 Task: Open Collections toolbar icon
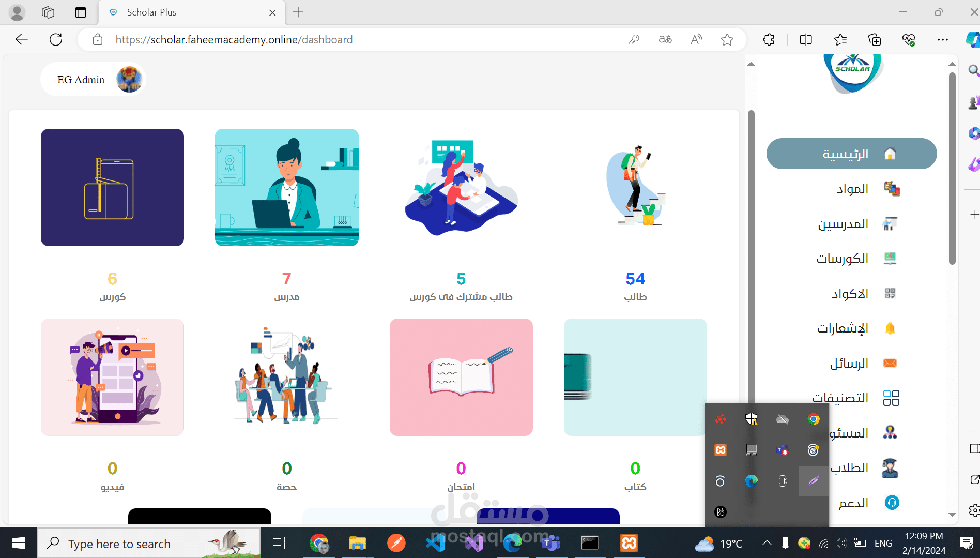[875, 39]
